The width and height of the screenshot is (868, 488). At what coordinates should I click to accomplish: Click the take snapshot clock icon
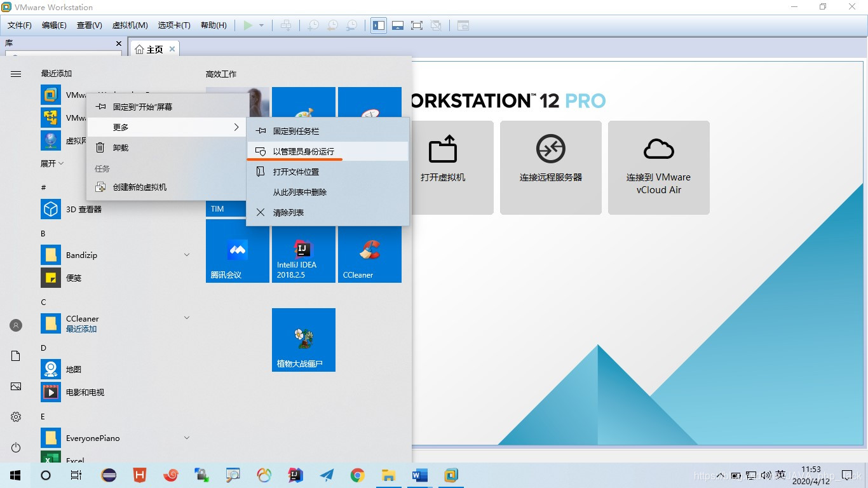pyautogui.click(x=313, y=25)
